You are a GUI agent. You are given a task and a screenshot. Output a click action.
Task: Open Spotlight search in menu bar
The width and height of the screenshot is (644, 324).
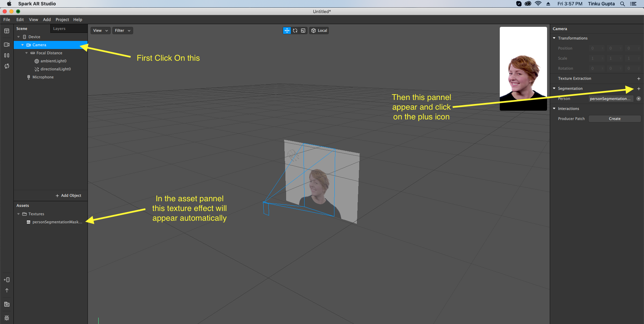pyautogui.click(x=623, y=4)
